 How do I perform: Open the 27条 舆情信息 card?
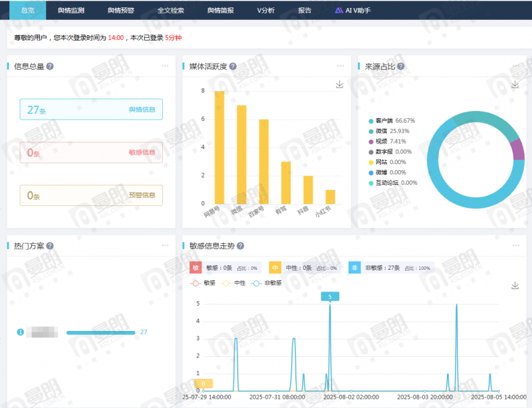click(x=91, y=110)
